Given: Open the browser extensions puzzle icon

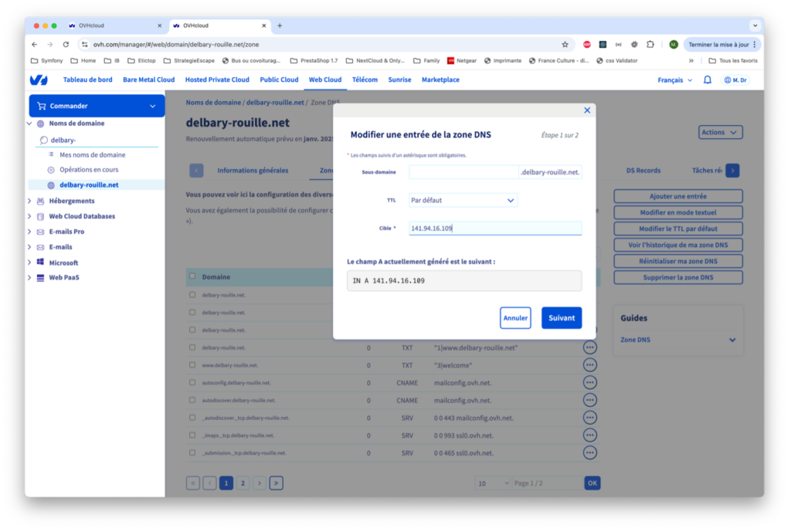Looking at the screenshot, I should tap(650, 44).
